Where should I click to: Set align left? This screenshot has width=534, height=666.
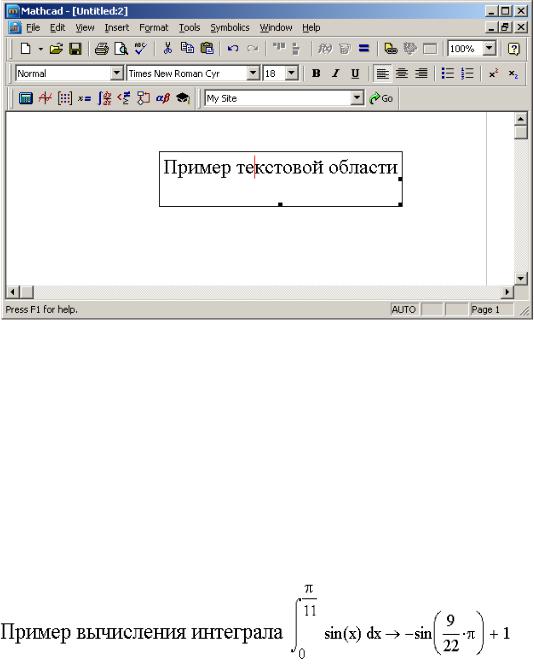pyautogui.click(x=382, y=73)
